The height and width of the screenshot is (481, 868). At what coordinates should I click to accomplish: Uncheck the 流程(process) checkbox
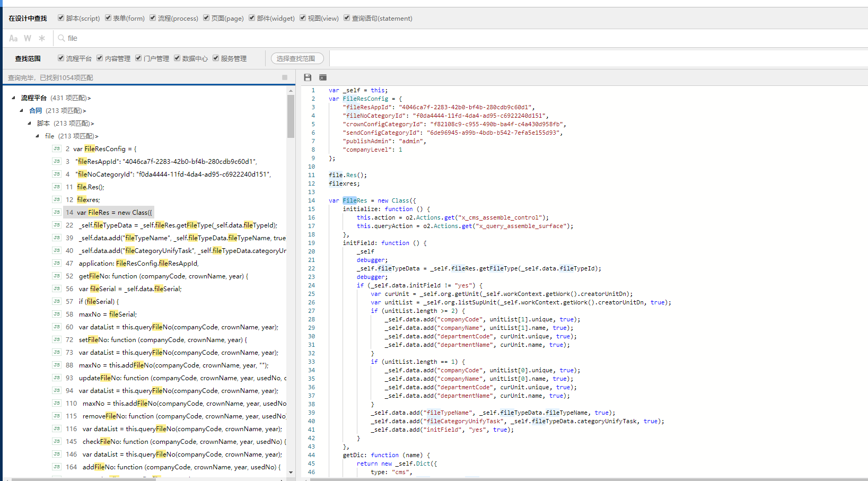pos(153,18)
